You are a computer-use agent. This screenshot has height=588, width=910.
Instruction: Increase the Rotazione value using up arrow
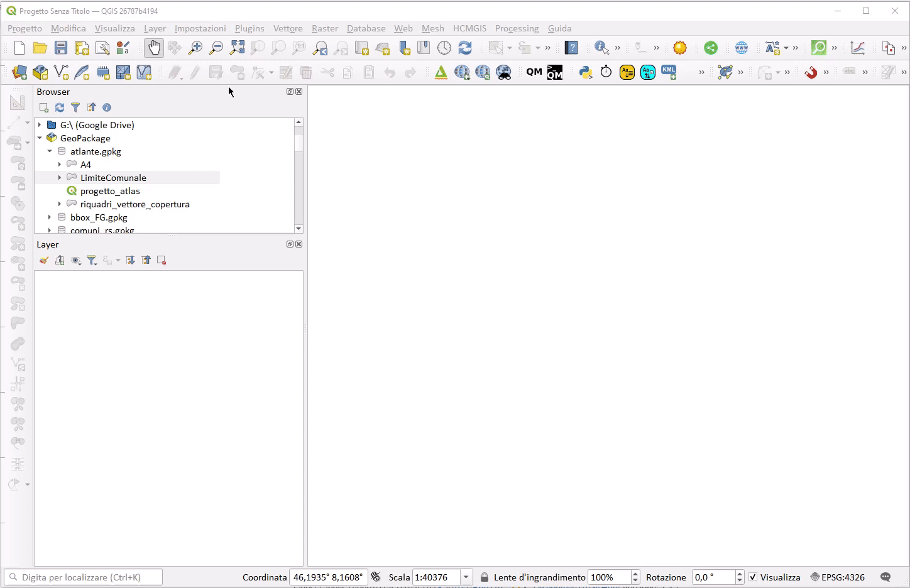tap(740, 574)
